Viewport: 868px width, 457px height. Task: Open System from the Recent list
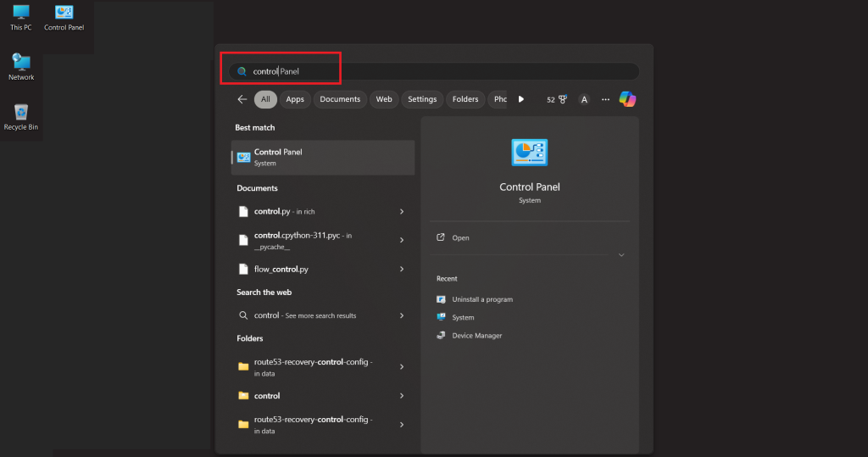point(463,317)
